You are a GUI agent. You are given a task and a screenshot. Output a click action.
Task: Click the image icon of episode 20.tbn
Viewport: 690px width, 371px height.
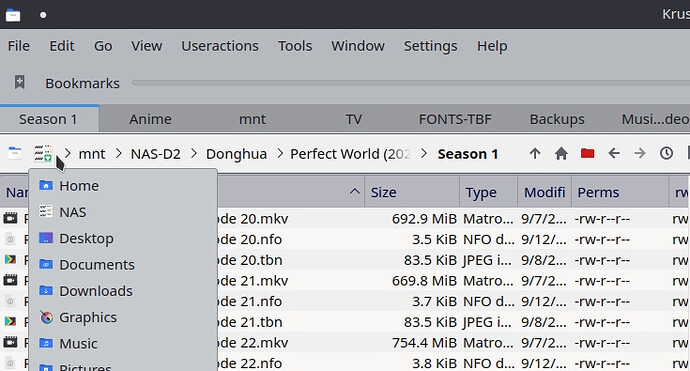tap(11, 260)
